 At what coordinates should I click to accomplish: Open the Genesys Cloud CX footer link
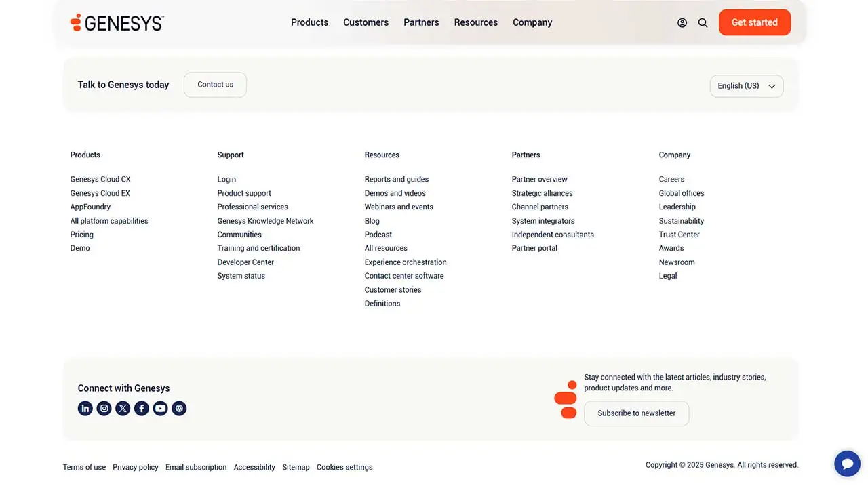(x=100, y=180)
